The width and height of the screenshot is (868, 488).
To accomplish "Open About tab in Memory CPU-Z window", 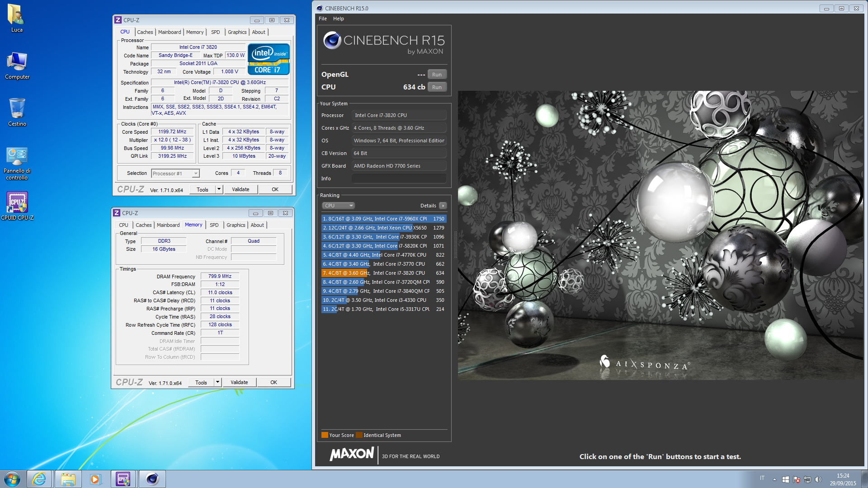I will 258,225.
